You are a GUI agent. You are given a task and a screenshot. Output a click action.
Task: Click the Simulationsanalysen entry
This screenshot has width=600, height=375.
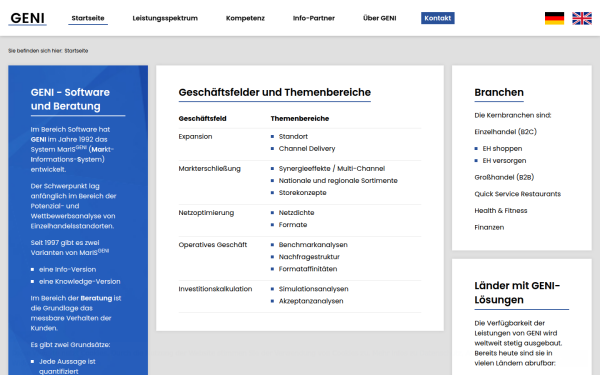point(313,289)
